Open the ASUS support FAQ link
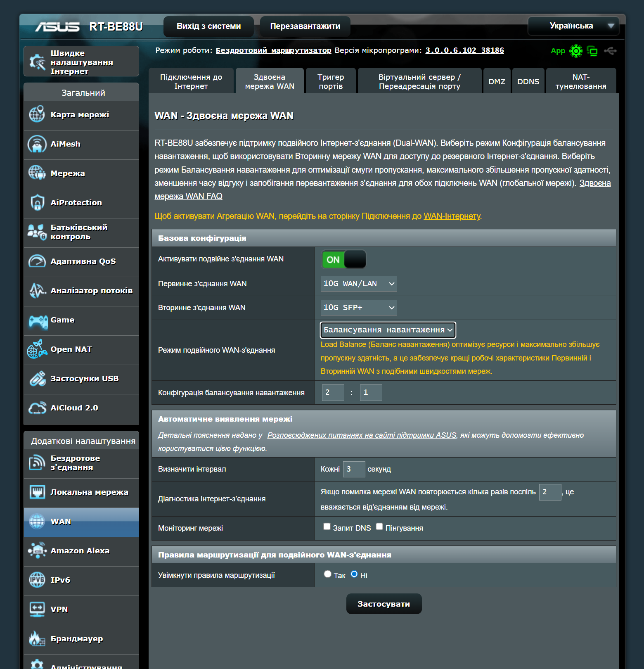 click(x=362, y=435)
